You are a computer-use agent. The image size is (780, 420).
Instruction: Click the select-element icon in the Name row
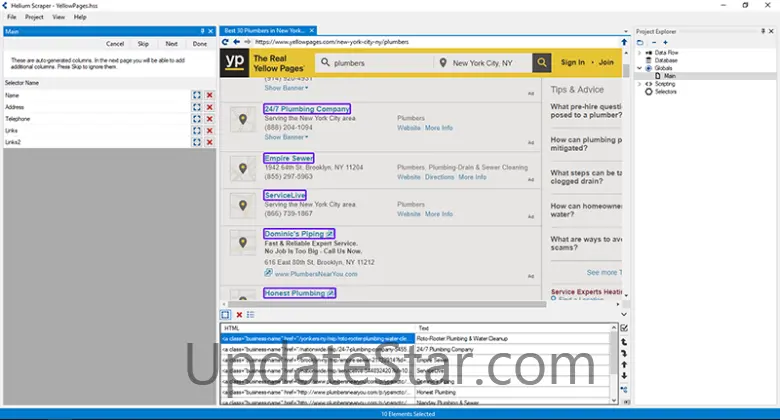click(197, 95)
